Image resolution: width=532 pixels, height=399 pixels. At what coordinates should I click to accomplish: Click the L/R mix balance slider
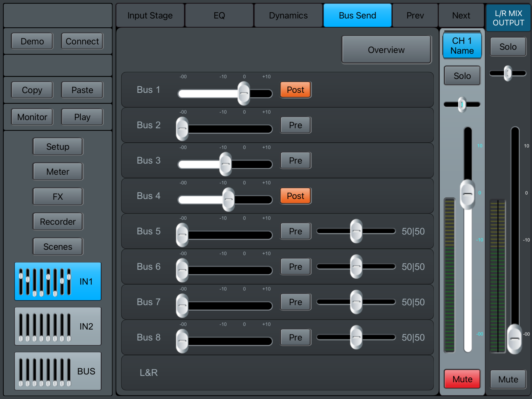pos(508,73)
